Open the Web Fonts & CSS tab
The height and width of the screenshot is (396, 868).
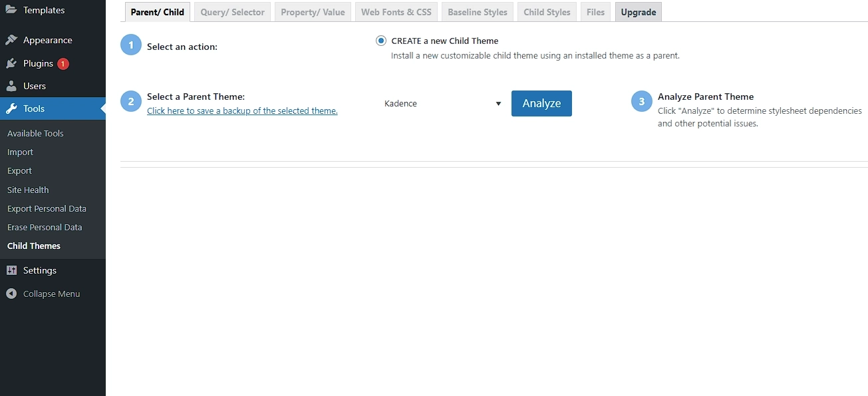tap(396, 12)
